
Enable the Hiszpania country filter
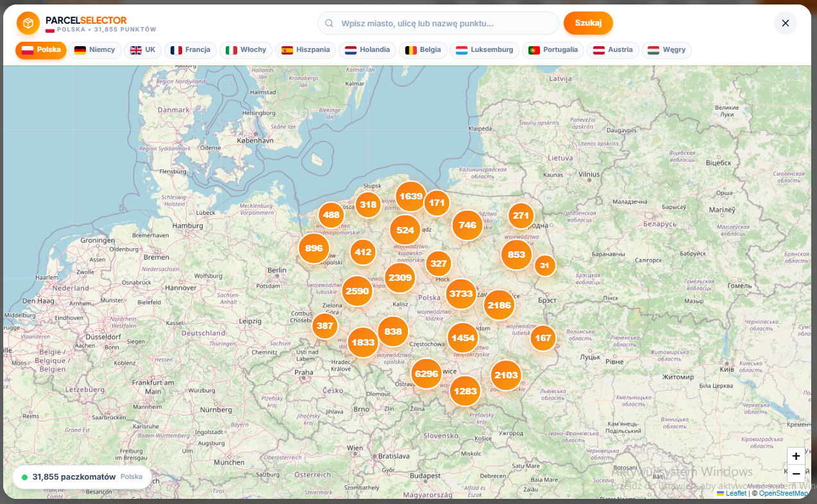click(306, 49)
